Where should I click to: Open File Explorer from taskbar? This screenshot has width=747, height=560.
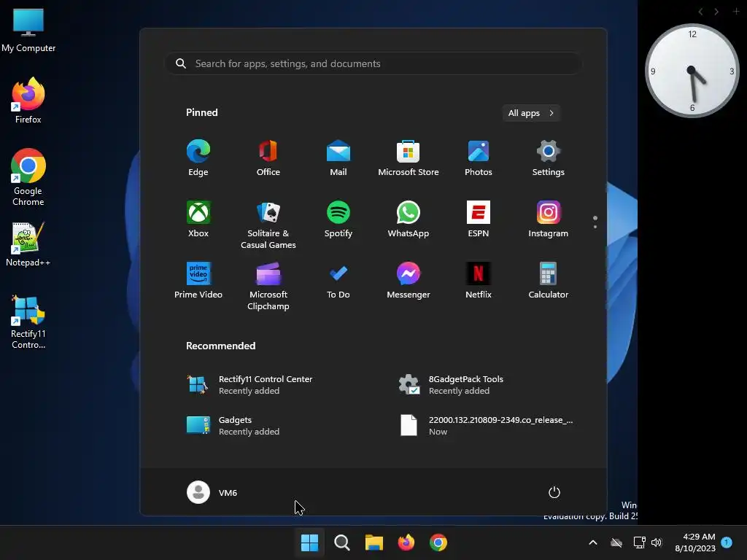374,542
